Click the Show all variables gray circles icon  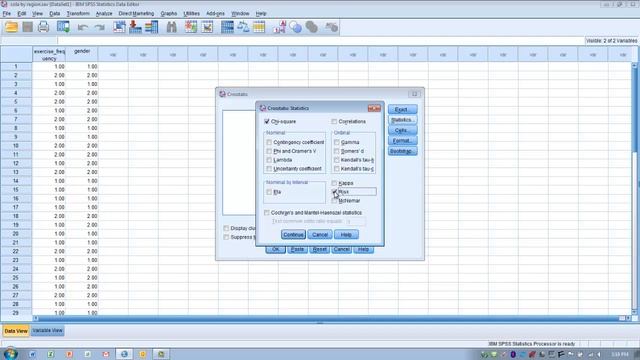tap(311, 27)
